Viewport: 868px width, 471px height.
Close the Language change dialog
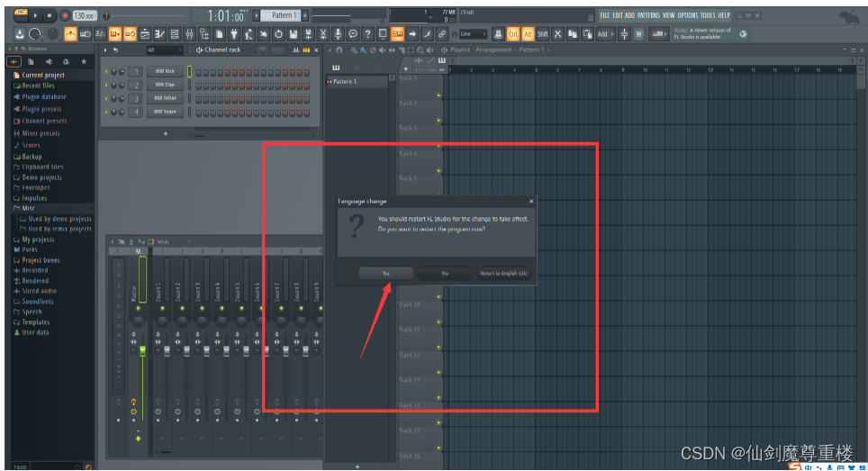(x=531, y=202)
